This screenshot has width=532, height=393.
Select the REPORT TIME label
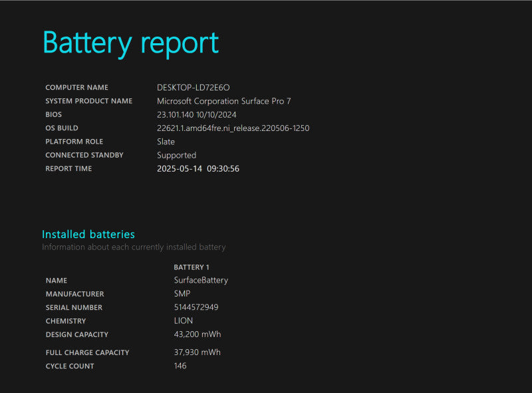click(68, 169)
